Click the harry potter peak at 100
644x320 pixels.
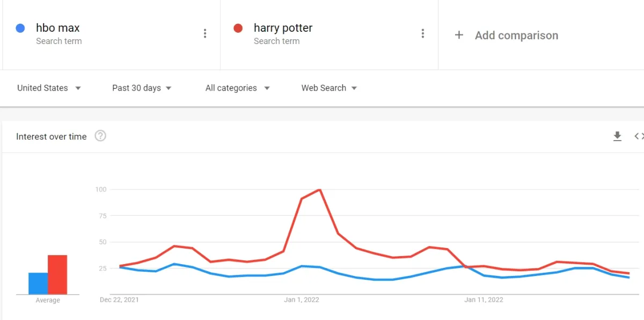tap(320, 190)
